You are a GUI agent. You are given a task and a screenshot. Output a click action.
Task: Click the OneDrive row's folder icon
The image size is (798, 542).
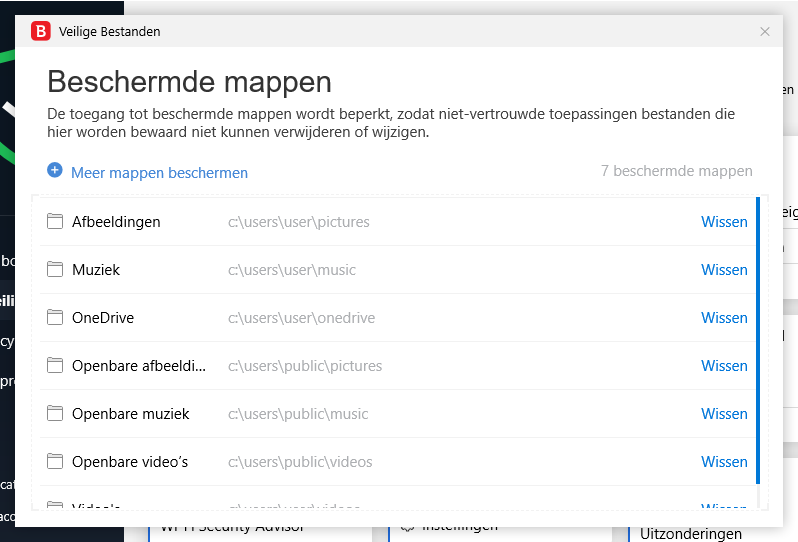tap(55, 318)
